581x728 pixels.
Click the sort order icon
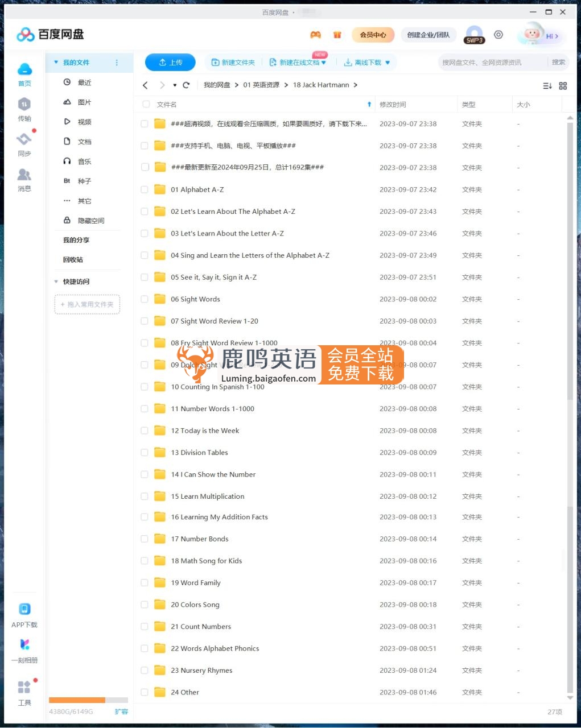(547, 86)
